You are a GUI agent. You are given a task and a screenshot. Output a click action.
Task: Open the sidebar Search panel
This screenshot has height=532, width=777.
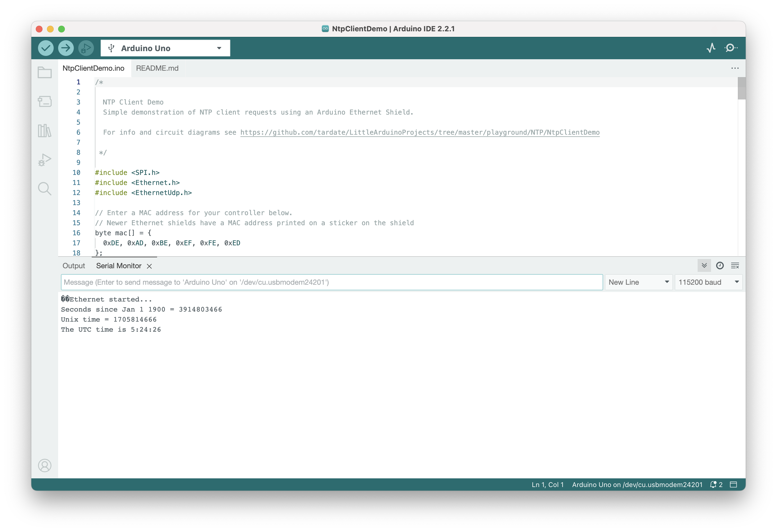[44, 189]
